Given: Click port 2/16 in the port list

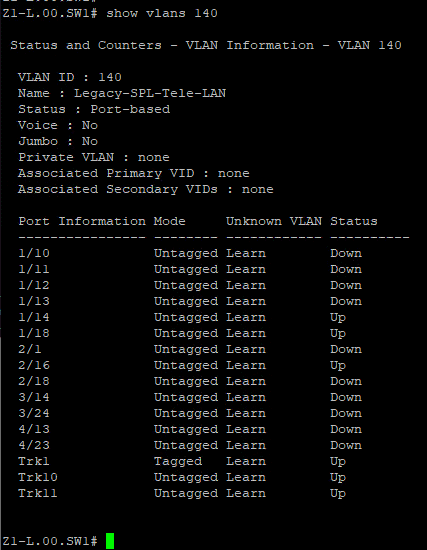Looking at the screenshot, I should (x=34, y=365).
